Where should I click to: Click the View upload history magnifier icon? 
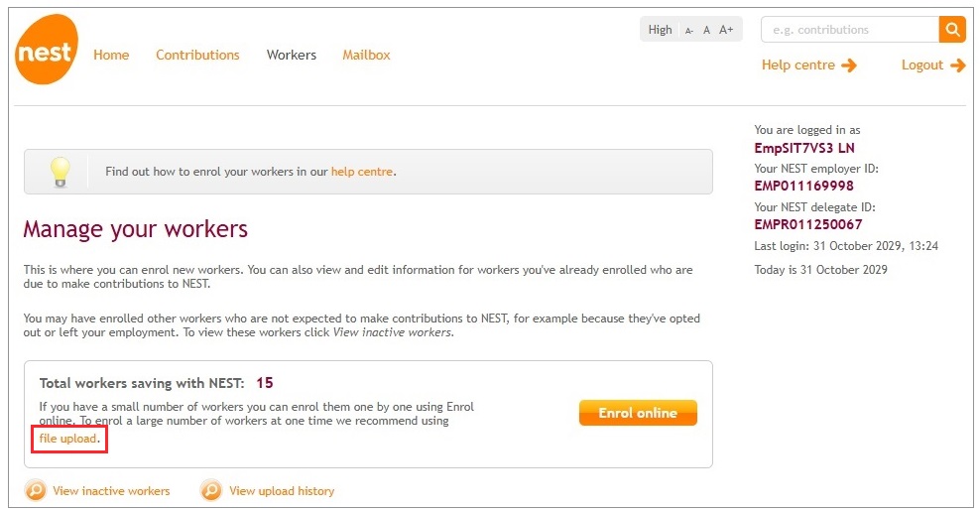tap(211, 490)
